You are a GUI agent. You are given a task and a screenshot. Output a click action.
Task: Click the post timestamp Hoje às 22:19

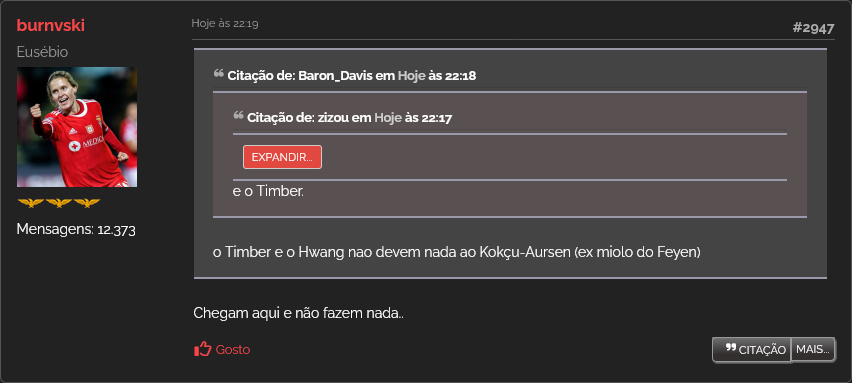(224, 23)
